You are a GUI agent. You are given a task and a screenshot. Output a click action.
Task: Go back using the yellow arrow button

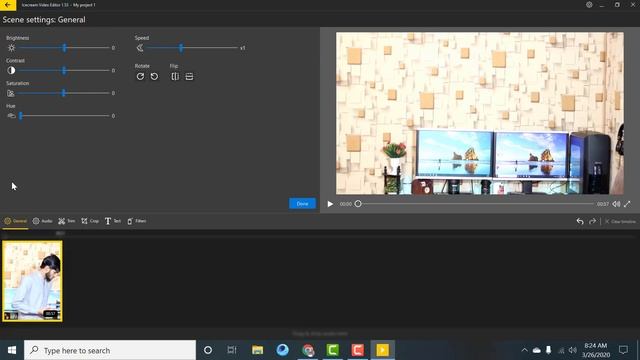(8, 5)
